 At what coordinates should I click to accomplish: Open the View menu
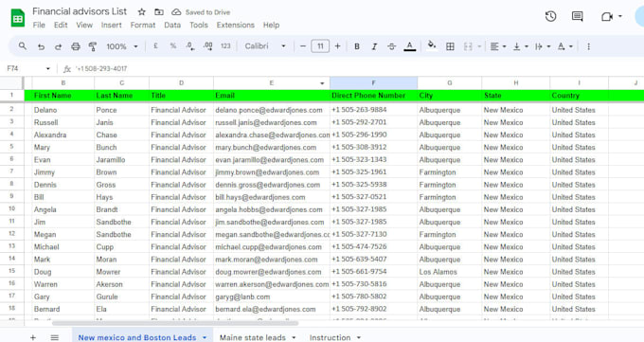pyautogui.click(x=84, y=25)
